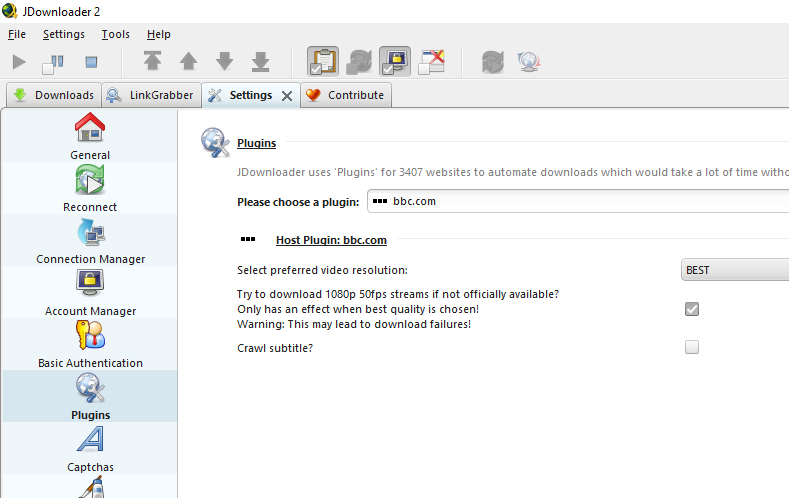789x498 pixels.
Task: Click the partially visible sidebar icon below Captchas
Action: click(x=91, y=487)
